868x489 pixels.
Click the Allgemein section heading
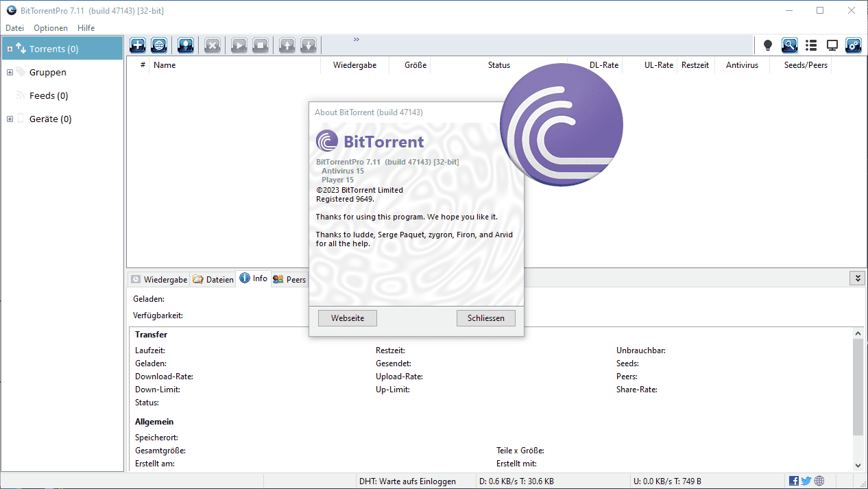pos(154,422)
